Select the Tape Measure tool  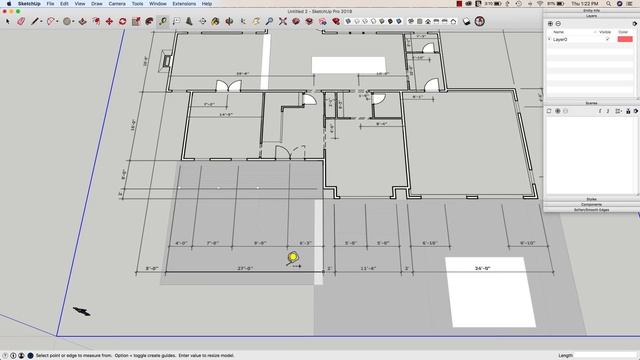[x=163, y=21]
